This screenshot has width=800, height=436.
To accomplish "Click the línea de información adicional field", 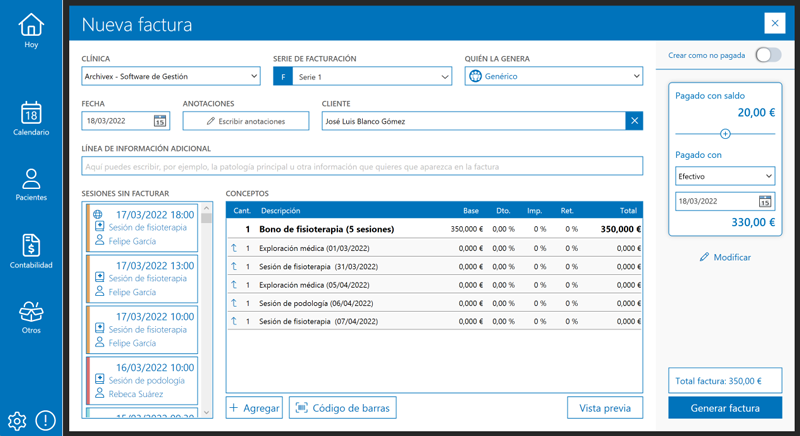I will (x=361, y=167).
